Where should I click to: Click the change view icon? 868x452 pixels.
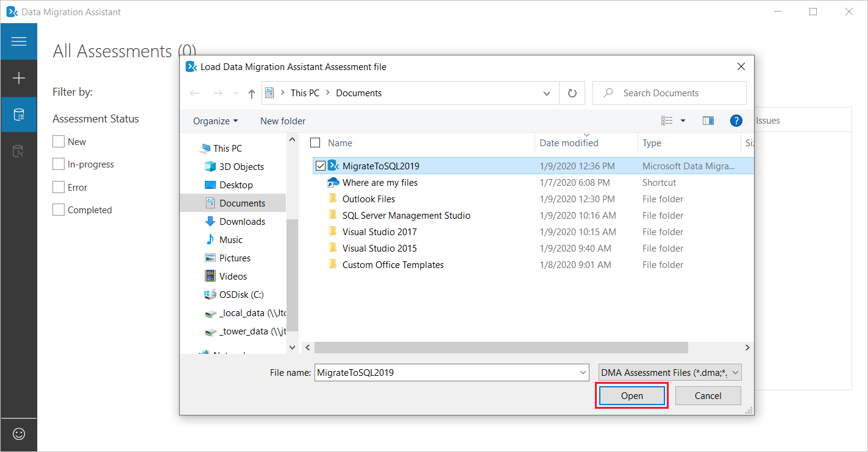tap(667, 121)
